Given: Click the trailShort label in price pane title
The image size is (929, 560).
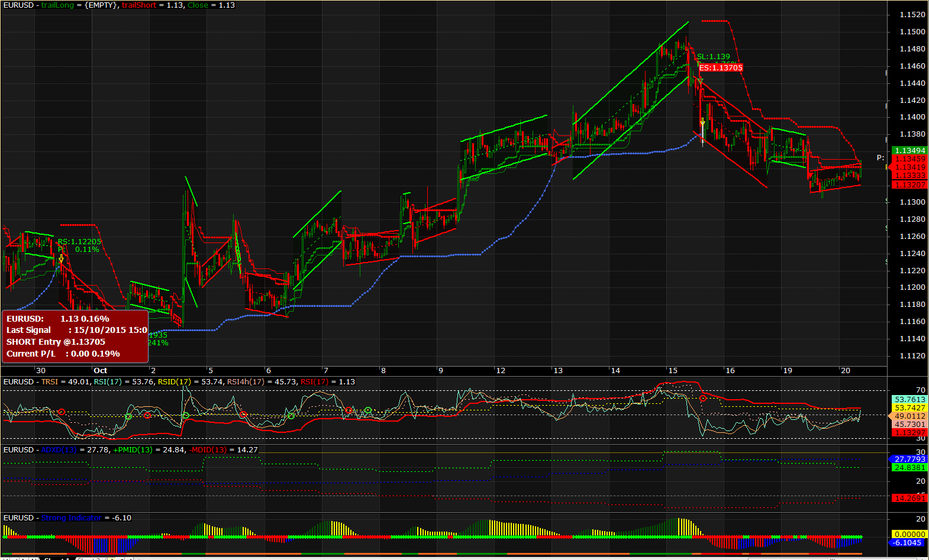Looking at the screenshot, I should tap(139, 5).
